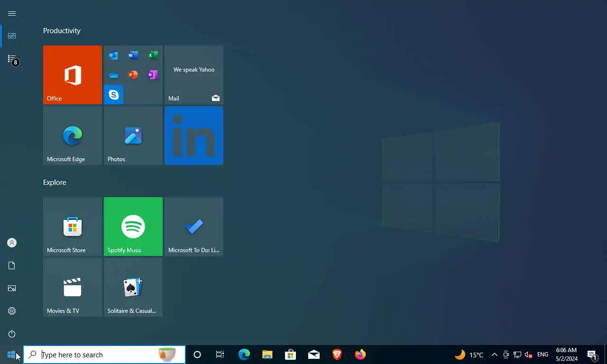Open File Explorer from the taskbar
The height and width of the screenshot is (364, 607).
tap(267, 355)
